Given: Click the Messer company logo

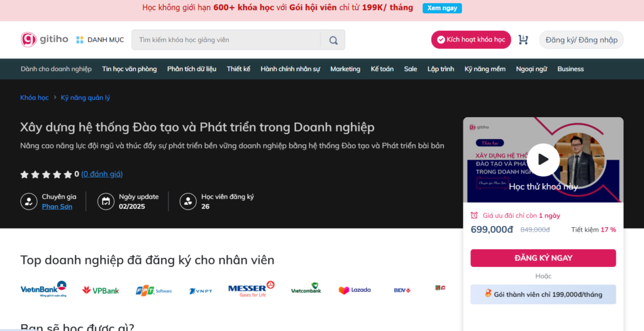Looking at the screenshot, I should click(251, 289).
